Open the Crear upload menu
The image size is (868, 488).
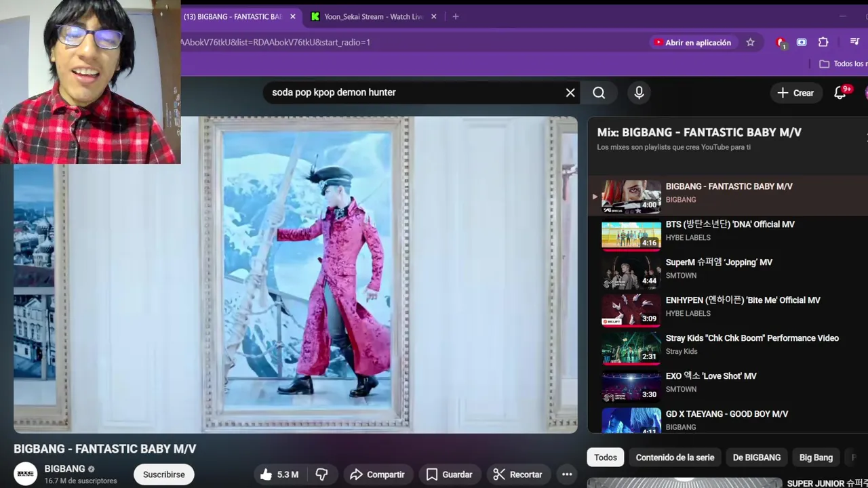(x=796, y=93)
